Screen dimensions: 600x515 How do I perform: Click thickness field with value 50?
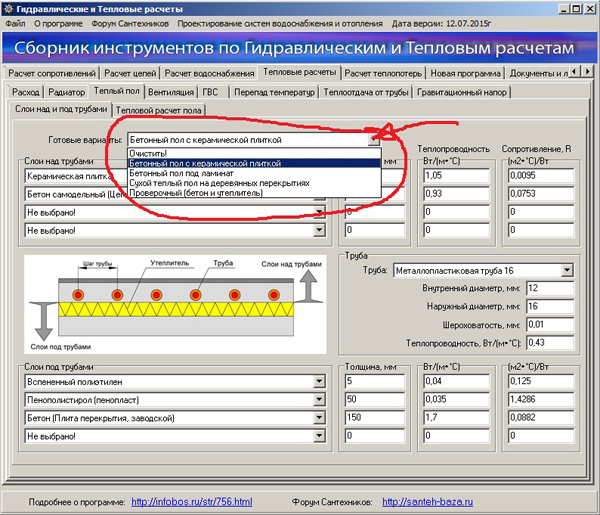(x=375, y=399)
